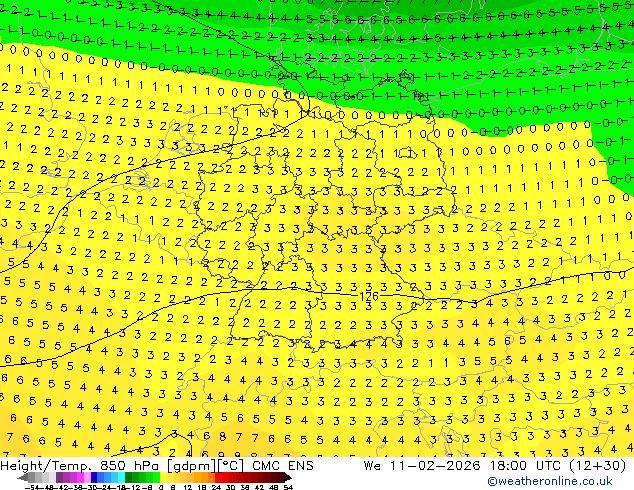The height and width of the screenshot is (490, 634).
Task: Click the CMC ENS model label
Action: [283, 466]
